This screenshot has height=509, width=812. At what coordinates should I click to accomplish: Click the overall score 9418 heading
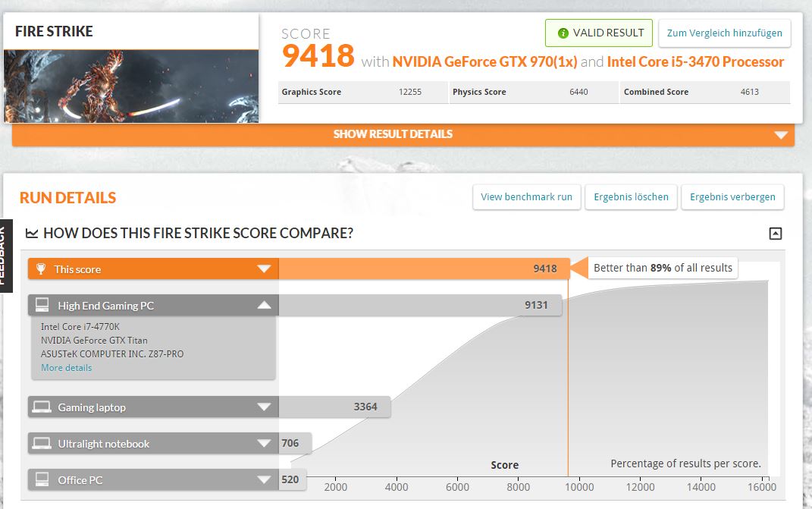pyautogui.click(x=318, y=55)
